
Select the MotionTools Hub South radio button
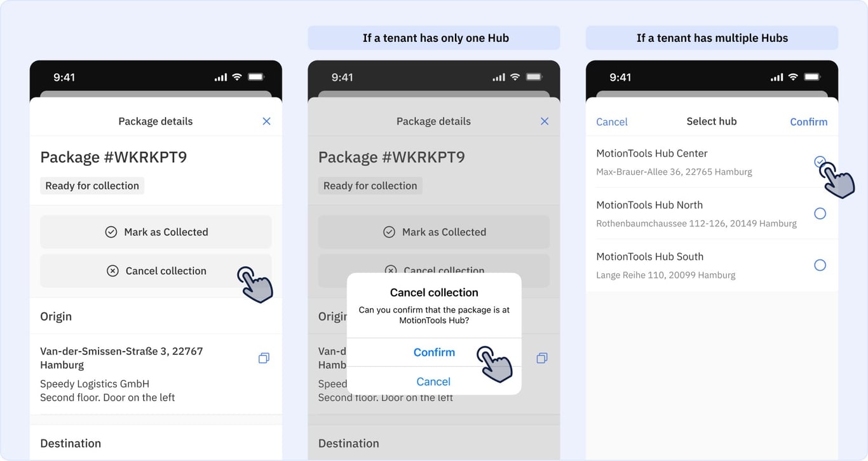(x=820, y=265)
